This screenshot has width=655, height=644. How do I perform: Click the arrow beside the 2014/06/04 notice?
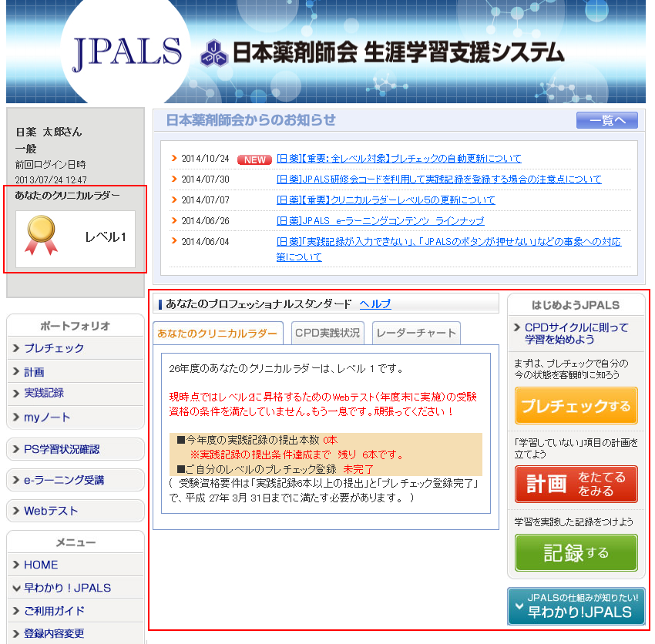174,241
